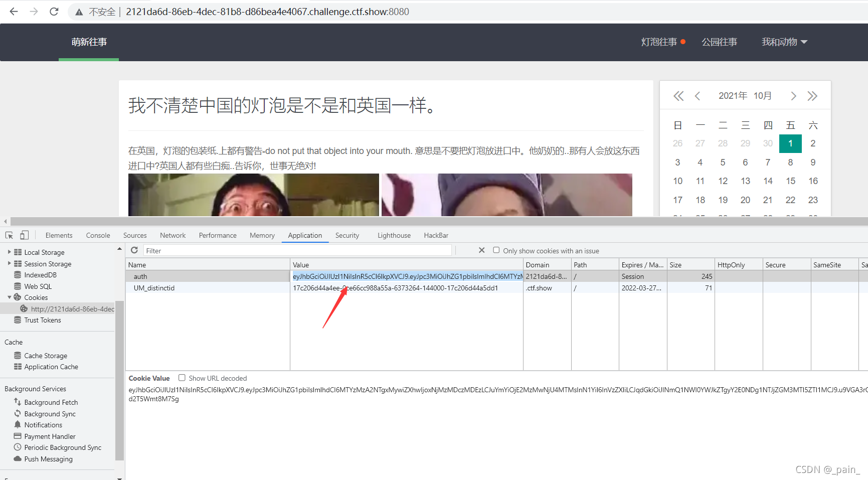Viewport: 868px width, 480px height.
Task: Toggle the device toolbar in DevTools
Action: coord(24,235)
